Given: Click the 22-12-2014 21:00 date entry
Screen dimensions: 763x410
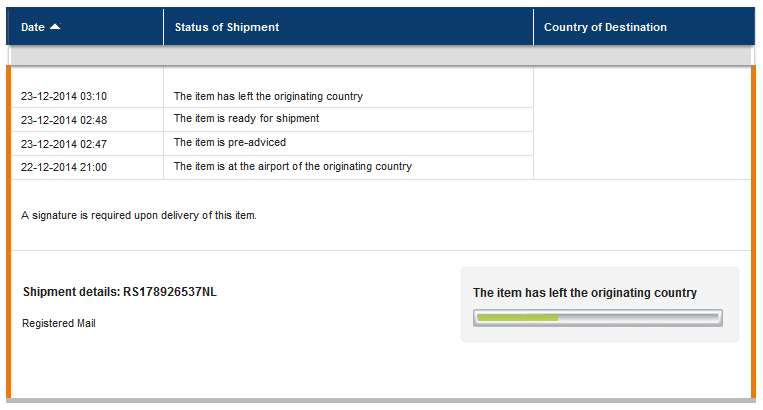Looking at the screenshot, I should (64, 167).
